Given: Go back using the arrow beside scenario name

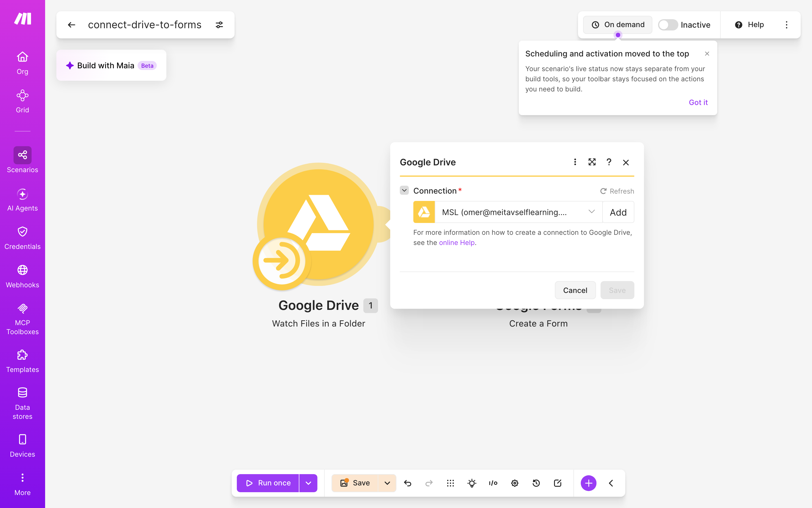Looking at the screenshot, I should (x=71, y=25).
